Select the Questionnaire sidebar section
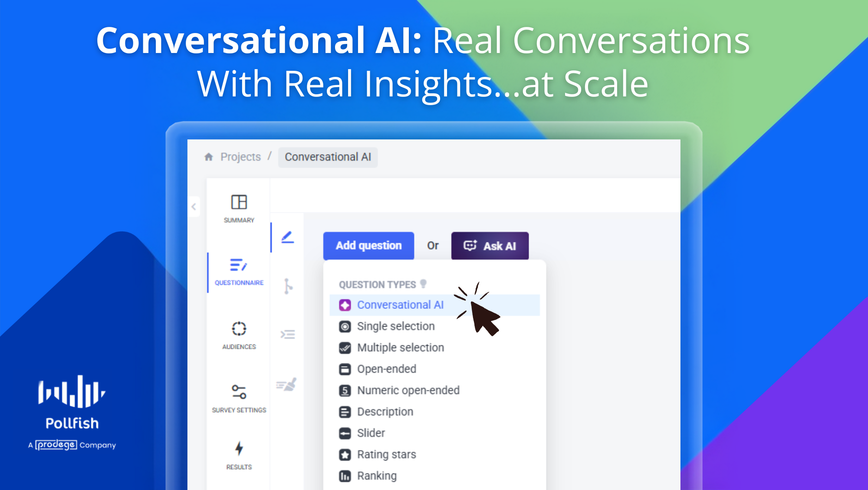The width and height of the screenshot is (868, 490). tap(239, 272)
